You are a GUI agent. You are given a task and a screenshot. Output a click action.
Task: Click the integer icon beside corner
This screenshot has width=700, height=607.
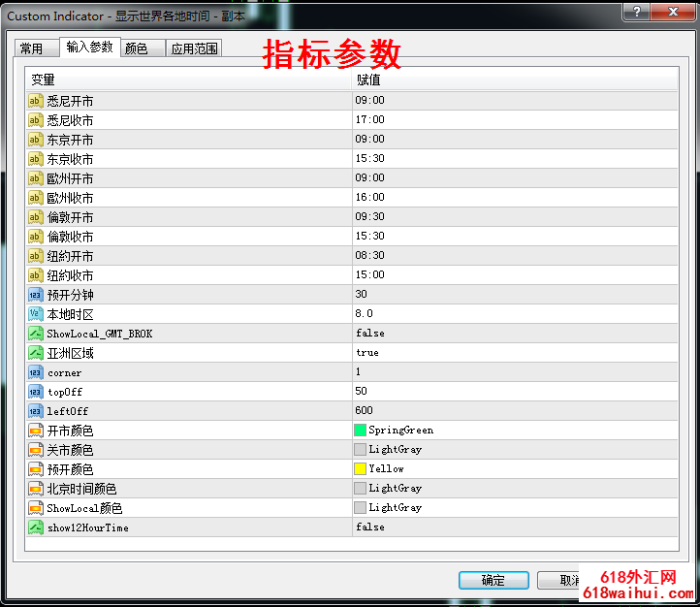[35, 372]
